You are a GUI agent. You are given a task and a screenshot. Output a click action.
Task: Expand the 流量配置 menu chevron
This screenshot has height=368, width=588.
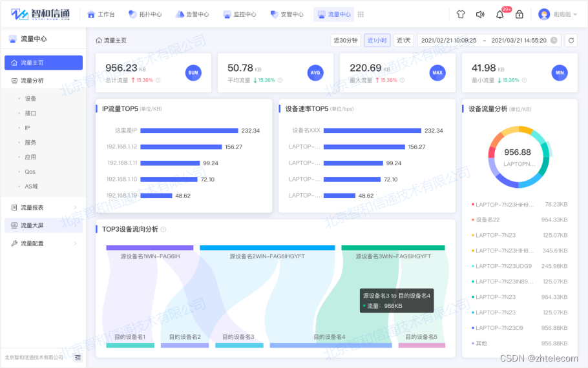click(x=76, y=243)
